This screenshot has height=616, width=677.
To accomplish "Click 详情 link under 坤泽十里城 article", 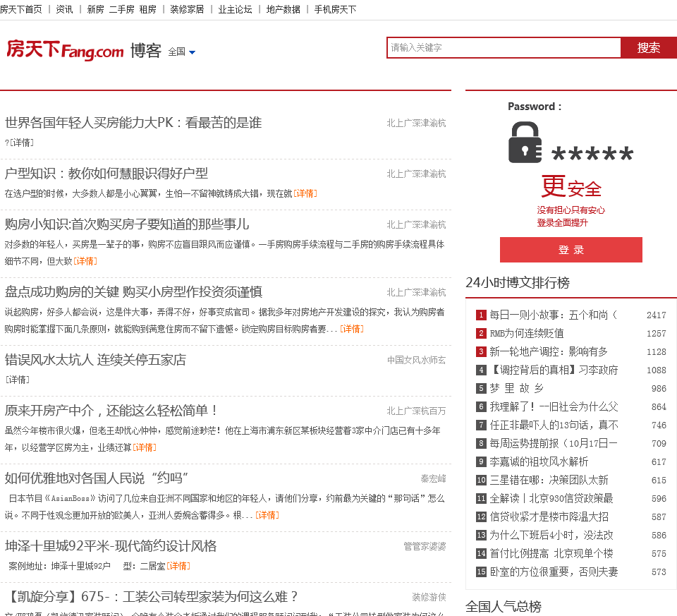I will (178, 566).
